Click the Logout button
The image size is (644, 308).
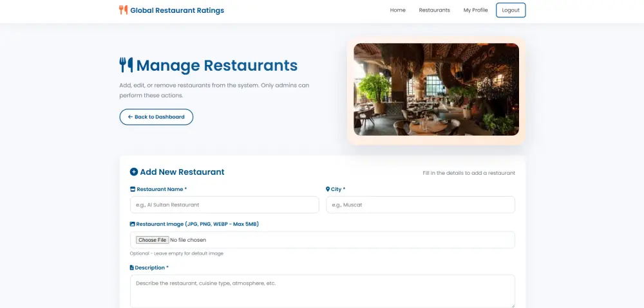point(511,10)
